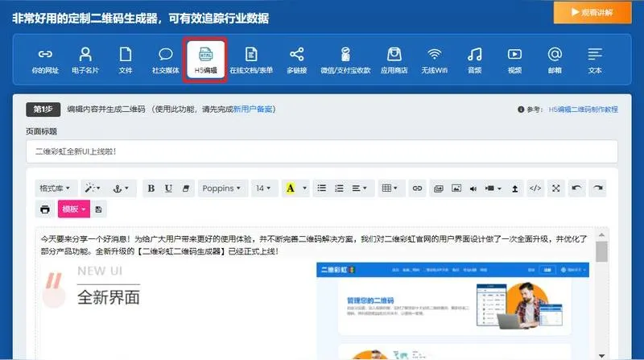Click the orange 观看讲解 button
This screenshot has height=360, width=644.
[591, 13]
